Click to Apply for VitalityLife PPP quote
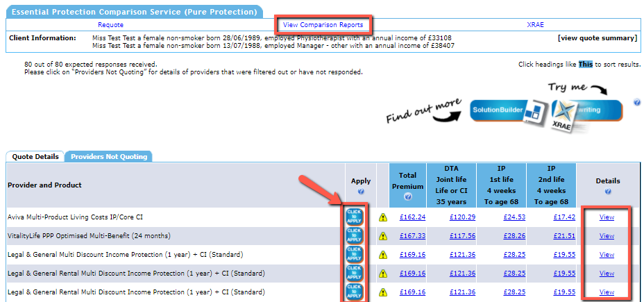Screen dimensions: 644x302 (x=353, y=235)
